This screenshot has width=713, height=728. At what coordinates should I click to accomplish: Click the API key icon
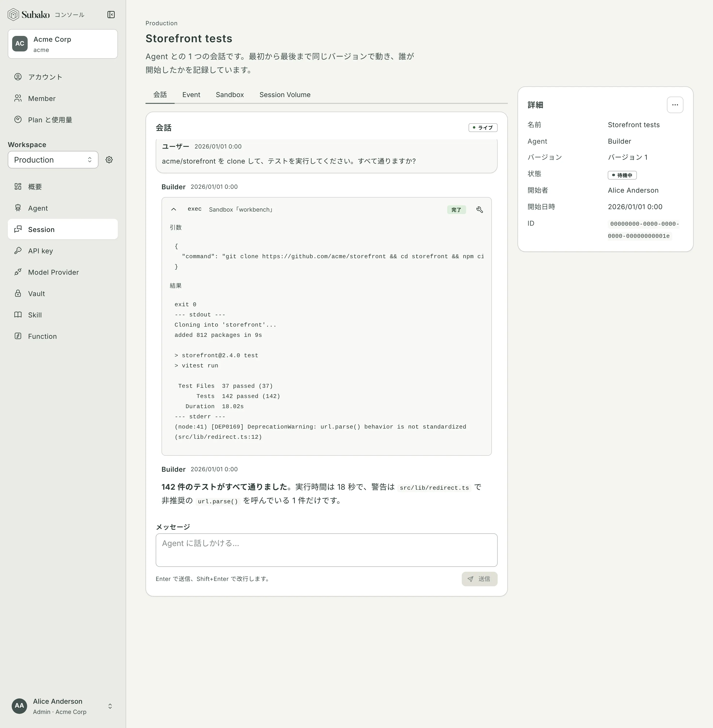click(18, 250)
